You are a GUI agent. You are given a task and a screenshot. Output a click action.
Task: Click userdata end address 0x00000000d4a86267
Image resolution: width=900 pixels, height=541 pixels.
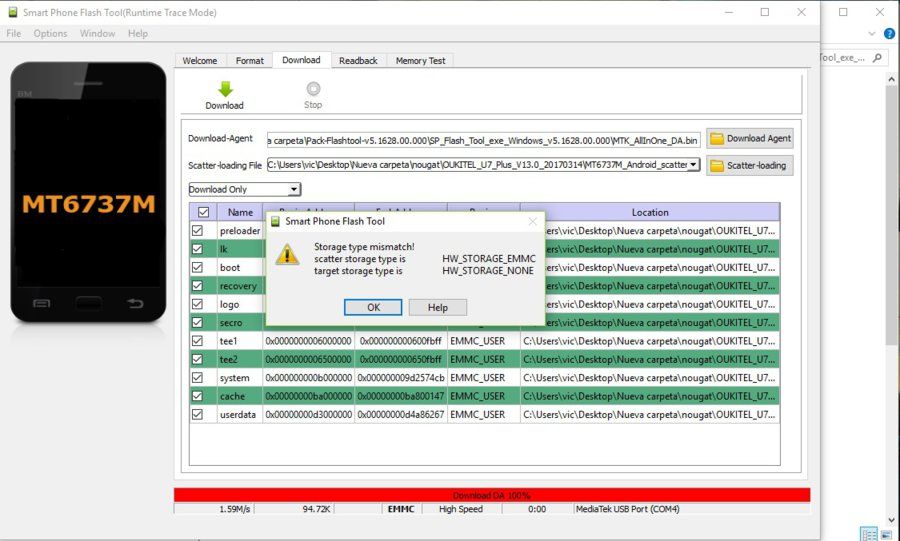pos(401,414)
